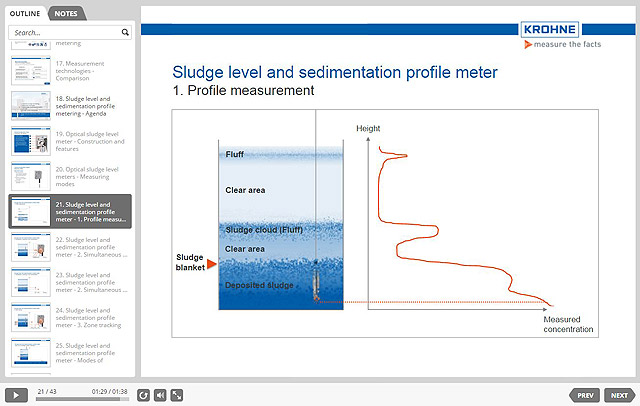This screenshot has height=406, width=640.
Task: Switch to the NOTES tab
Action: 66,13
